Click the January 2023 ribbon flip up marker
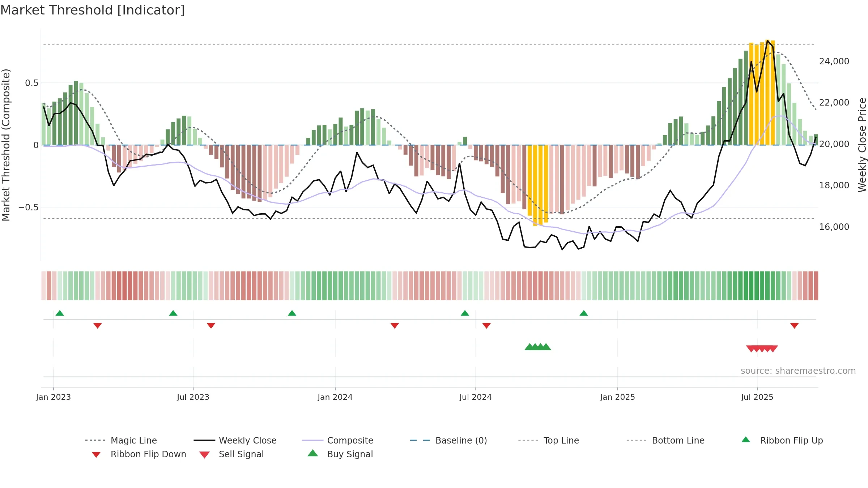Image resolution: width=868 pixels, height=488 pixels. 60,313
